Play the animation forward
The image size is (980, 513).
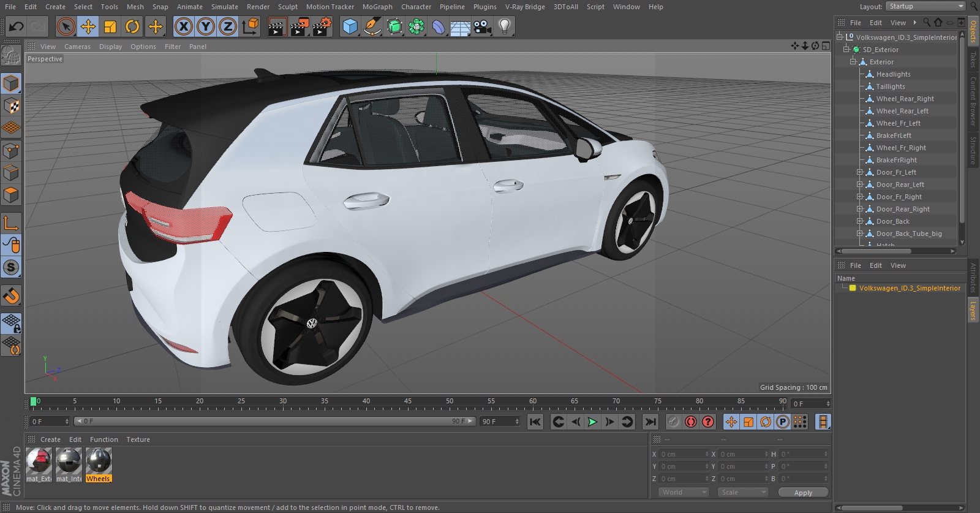tap(592, 422)
